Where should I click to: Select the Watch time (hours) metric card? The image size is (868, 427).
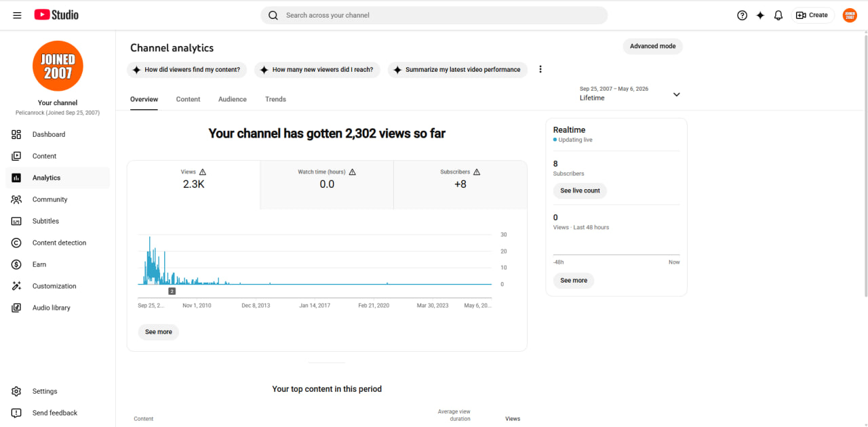click(x=327, y=184)
